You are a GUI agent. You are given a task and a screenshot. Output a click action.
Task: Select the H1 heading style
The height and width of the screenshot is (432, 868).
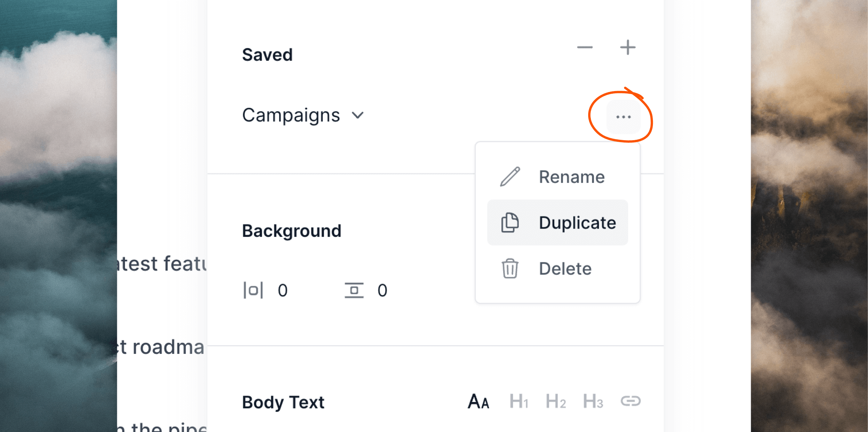pos(519,402)
